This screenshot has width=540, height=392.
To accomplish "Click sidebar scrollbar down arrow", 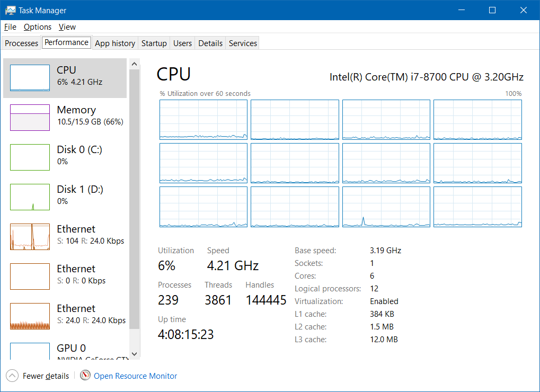I will (x=134, y=353).
